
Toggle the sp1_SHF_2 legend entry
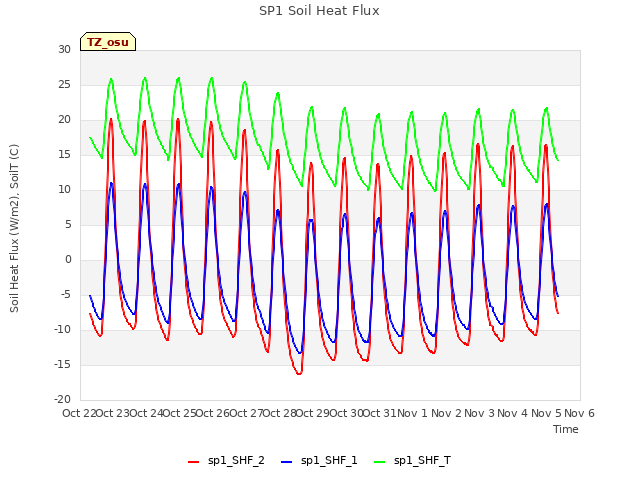tap(226, 461)
